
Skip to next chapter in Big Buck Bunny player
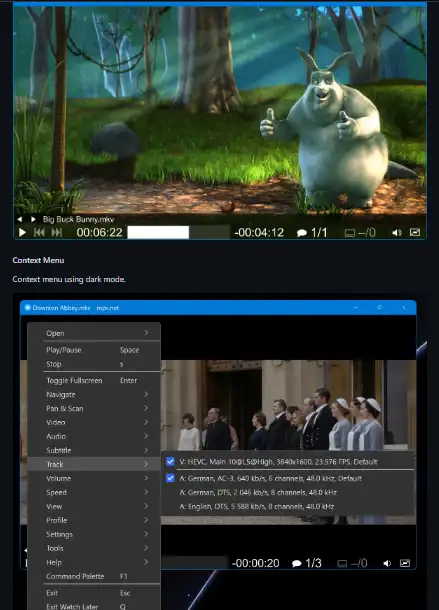56,233
